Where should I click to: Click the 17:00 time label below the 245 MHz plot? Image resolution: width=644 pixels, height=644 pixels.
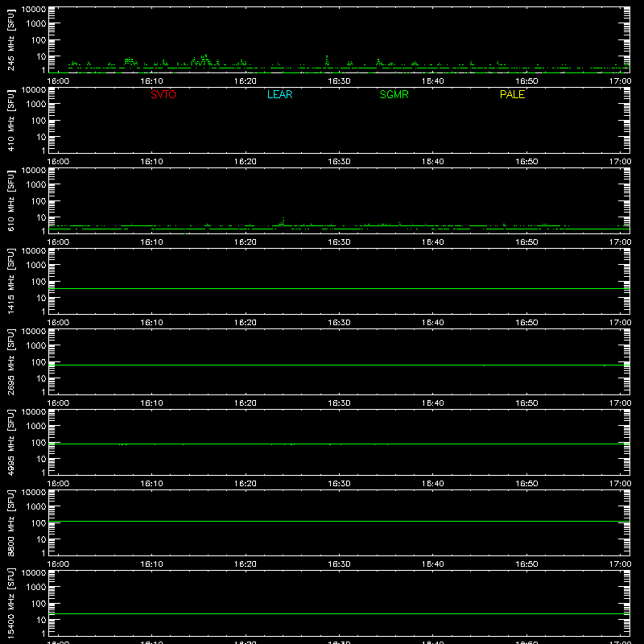click(x=620, y=81)
